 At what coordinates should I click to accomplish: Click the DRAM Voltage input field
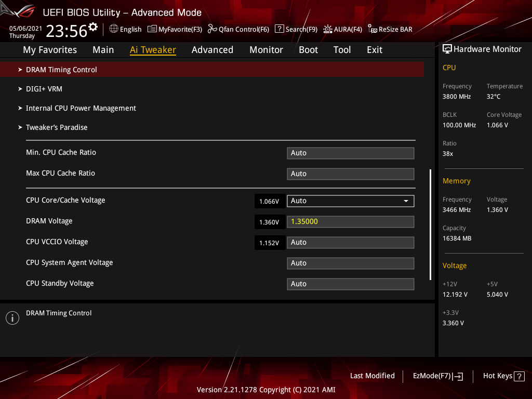(351, 222)
